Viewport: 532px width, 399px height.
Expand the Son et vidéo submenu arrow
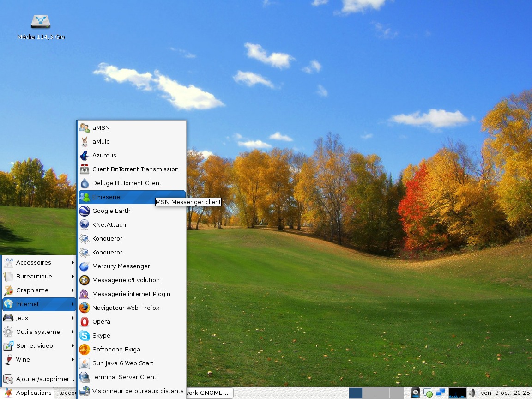click(73, 346)
